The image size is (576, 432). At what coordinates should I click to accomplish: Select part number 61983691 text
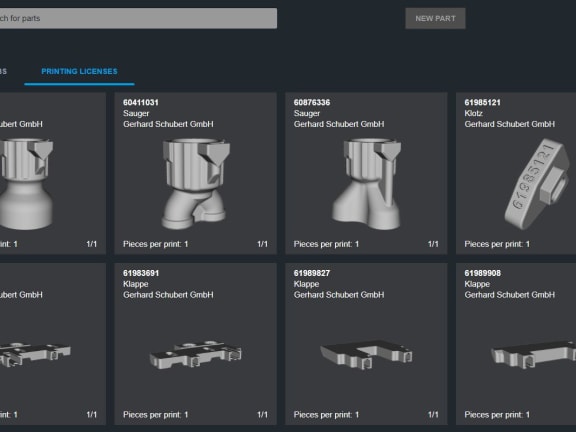[x=141, y=273]
